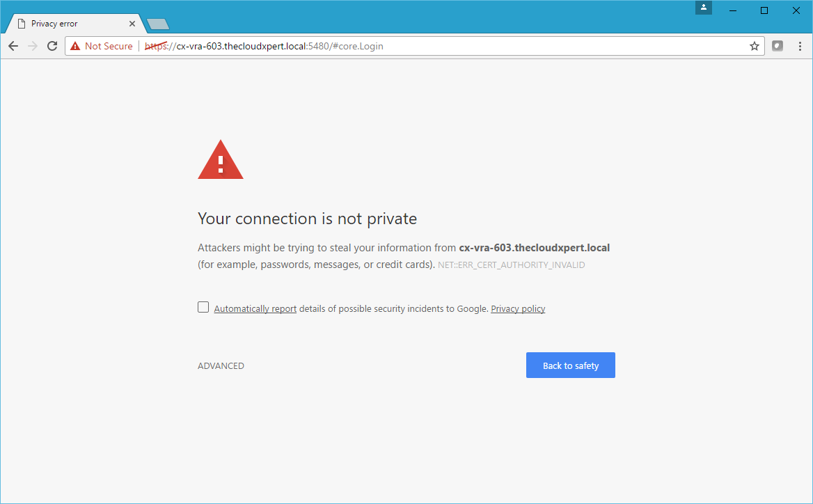The height and width of the screenshot is (504, 813).
Task: Enable the Automatically report checkbox
Action: [x=203, y=307]
